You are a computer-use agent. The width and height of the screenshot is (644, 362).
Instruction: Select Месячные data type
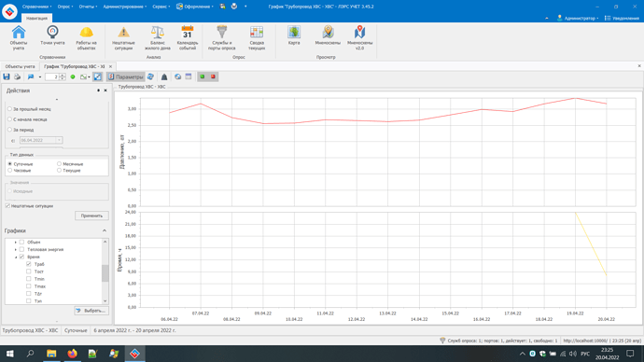[59, 164]
